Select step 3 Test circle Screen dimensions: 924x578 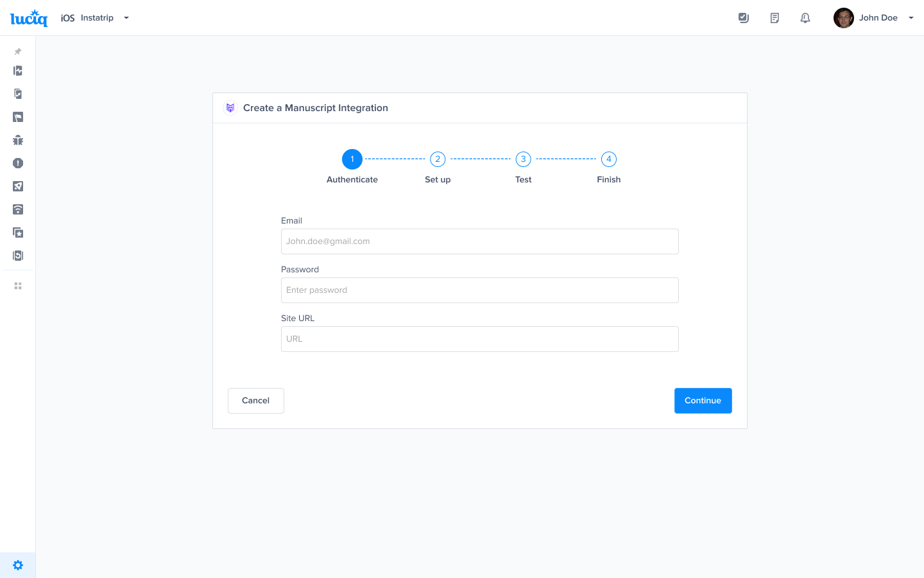(524, 159)
